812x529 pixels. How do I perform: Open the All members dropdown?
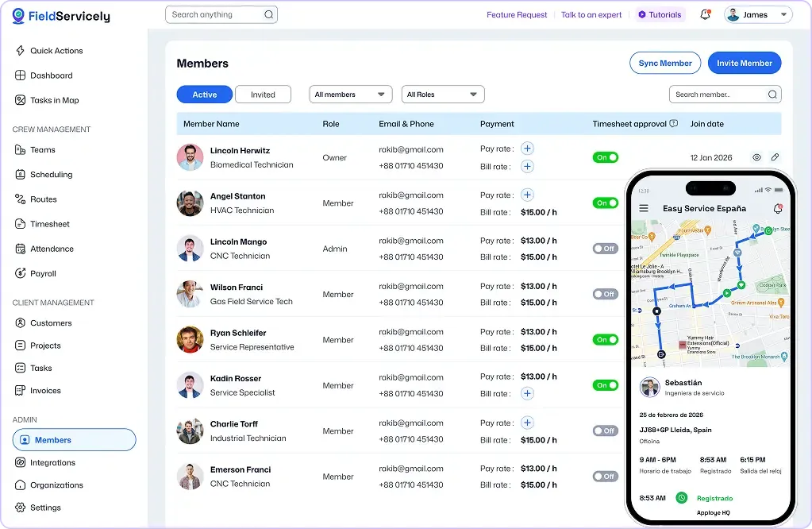[350, 94]
